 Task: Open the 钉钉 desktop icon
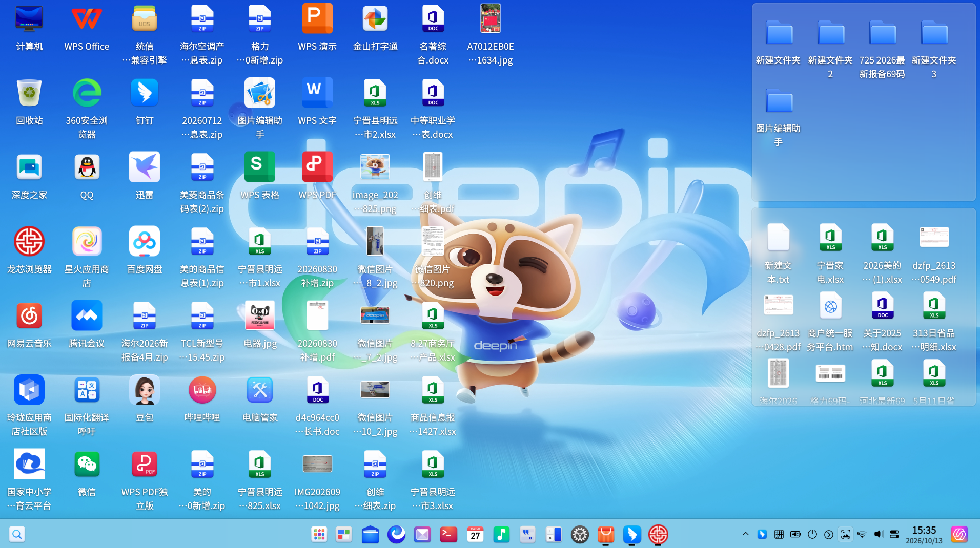pyautogui.click(x=145, y=93)
